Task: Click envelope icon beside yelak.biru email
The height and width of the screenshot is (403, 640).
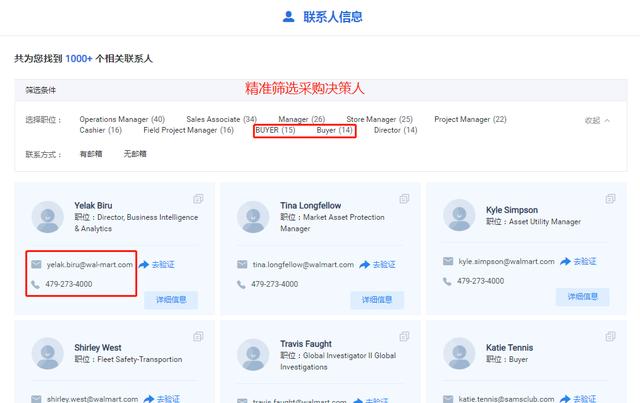Action: tap(36, 265)
